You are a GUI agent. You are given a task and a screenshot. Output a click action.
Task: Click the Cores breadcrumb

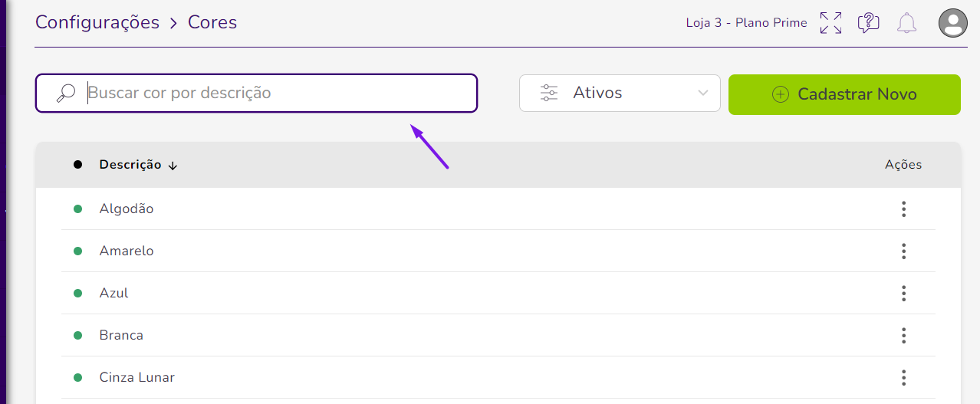click(x=212, y=22)
